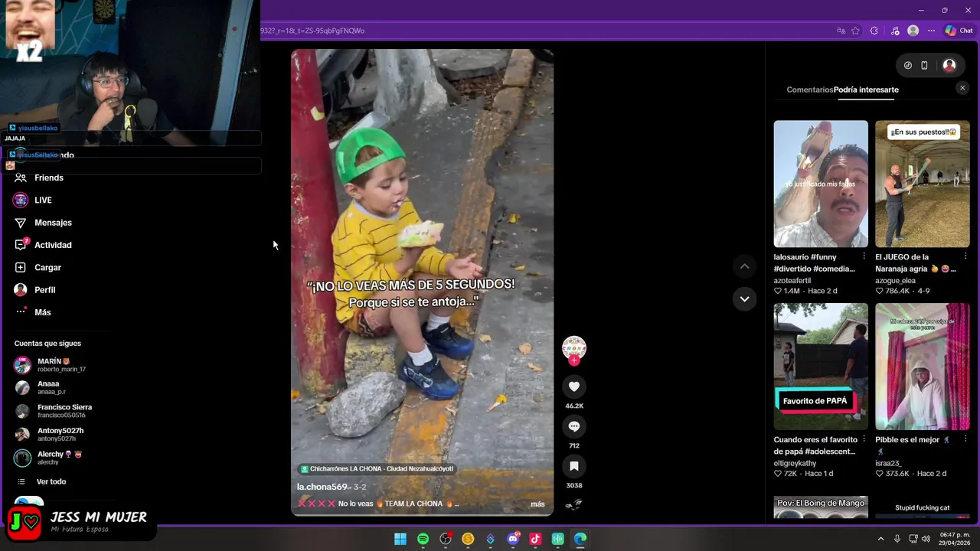Select the Podría interesarte tab
Screen dimensions: 980x551
[866, 90]
